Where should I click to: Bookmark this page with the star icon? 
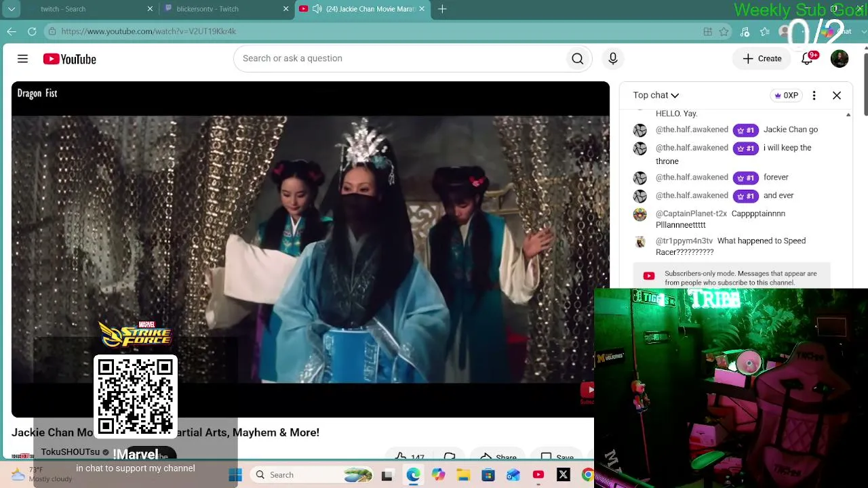[724, 31]
